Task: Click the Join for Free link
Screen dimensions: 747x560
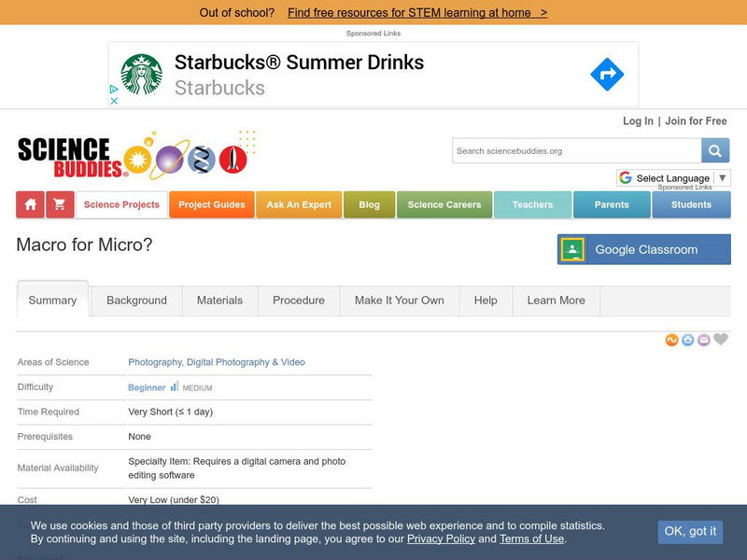Action: click(x=696, y=121)
